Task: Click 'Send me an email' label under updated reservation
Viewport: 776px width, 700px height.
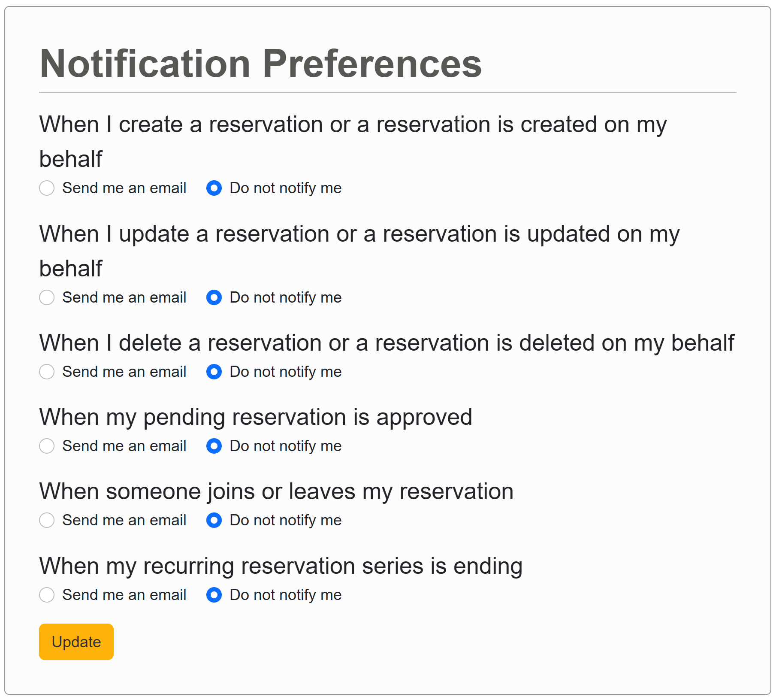Action: pyautogui.click(x=124, y=297)
